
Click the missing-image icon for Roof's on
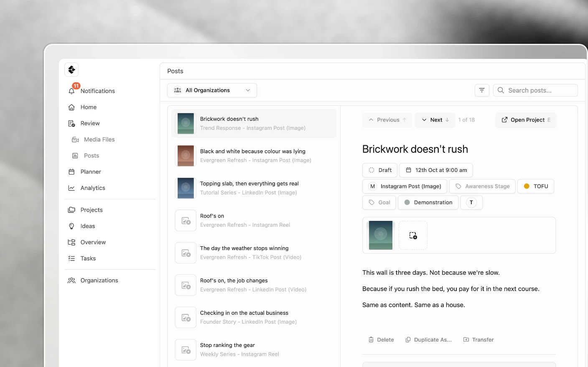(186, 220)
